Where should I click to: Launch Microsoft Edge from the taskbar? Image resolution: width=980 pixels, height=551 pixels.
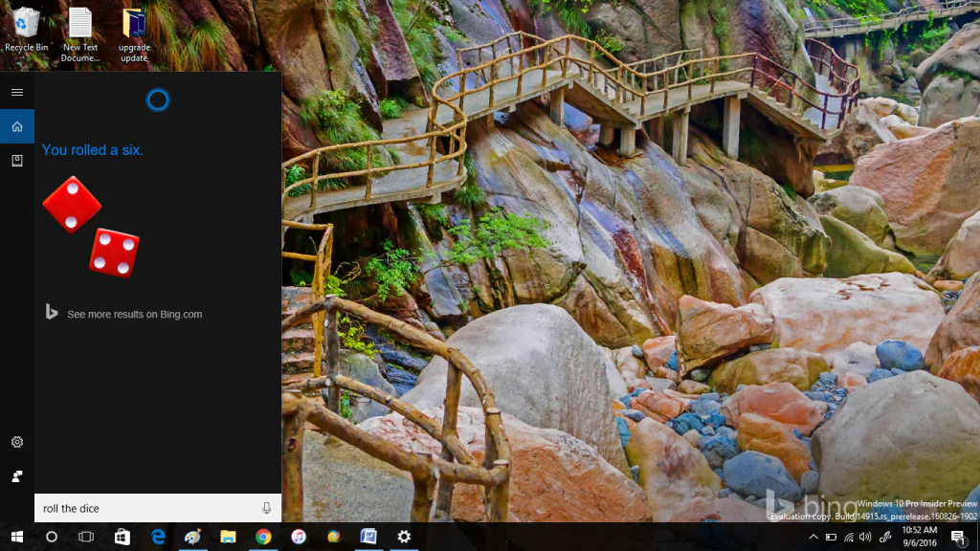(x=158, y=537)
